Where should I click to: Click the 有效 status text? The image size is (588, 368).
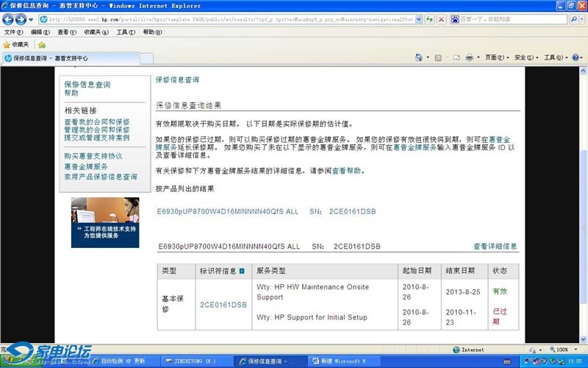pos(500,291)
